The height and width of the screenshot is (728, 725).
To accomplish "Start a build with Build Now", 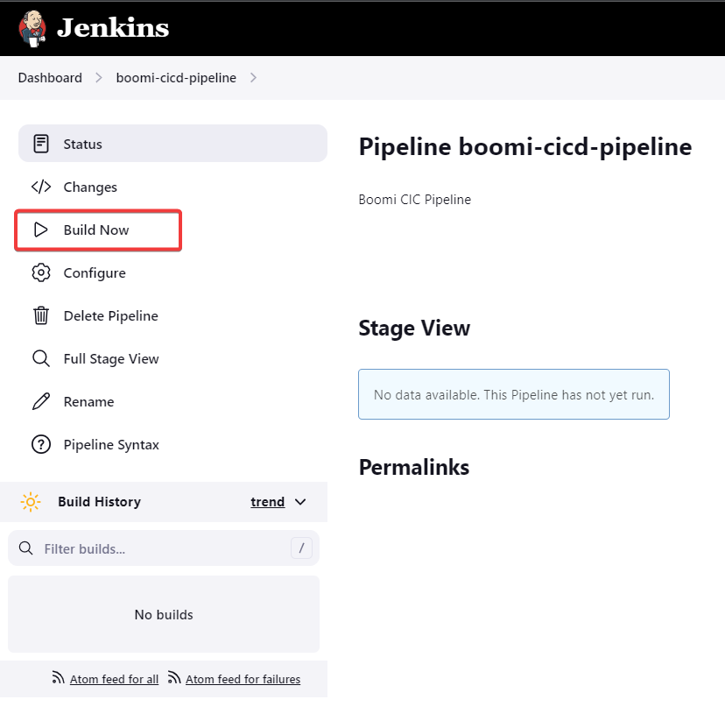I will pos(98,230).
